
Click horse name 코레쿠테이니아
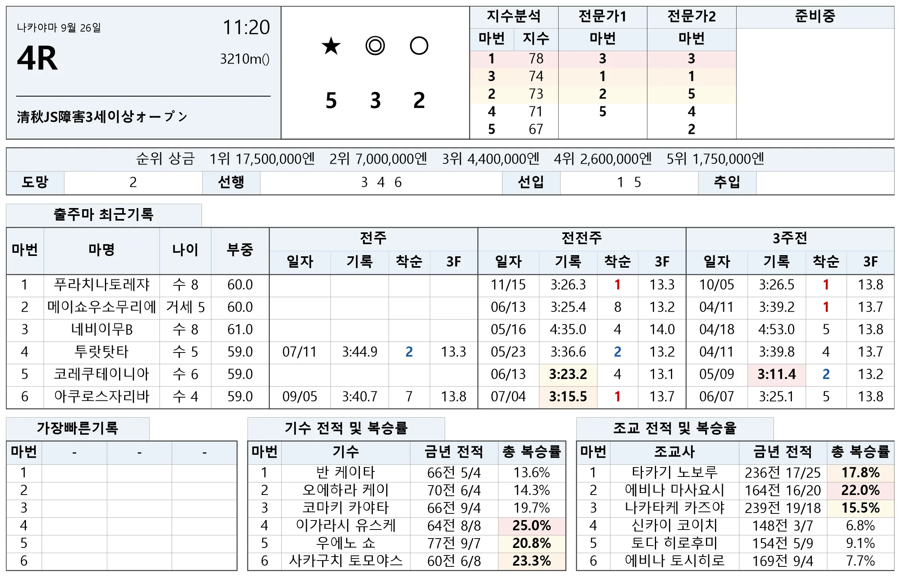[102, 374]
